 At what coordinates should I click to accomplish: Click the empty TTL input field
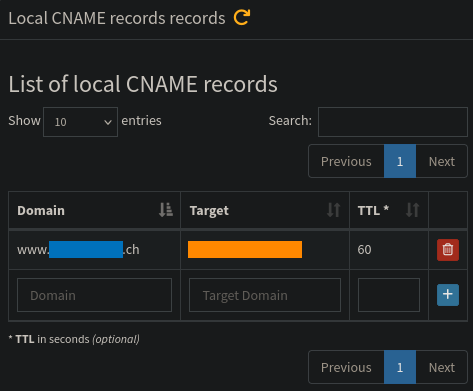tap(389, 295)
